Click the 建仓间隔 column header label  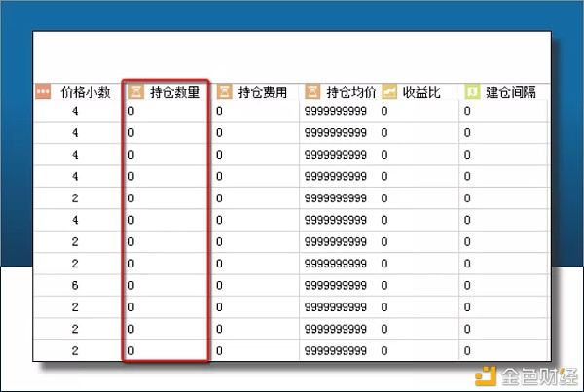511,91
